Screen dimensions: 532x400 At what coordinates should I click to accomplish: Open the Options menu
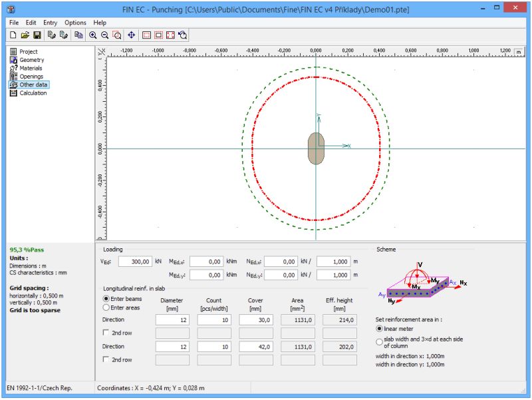tap(75, 22)
